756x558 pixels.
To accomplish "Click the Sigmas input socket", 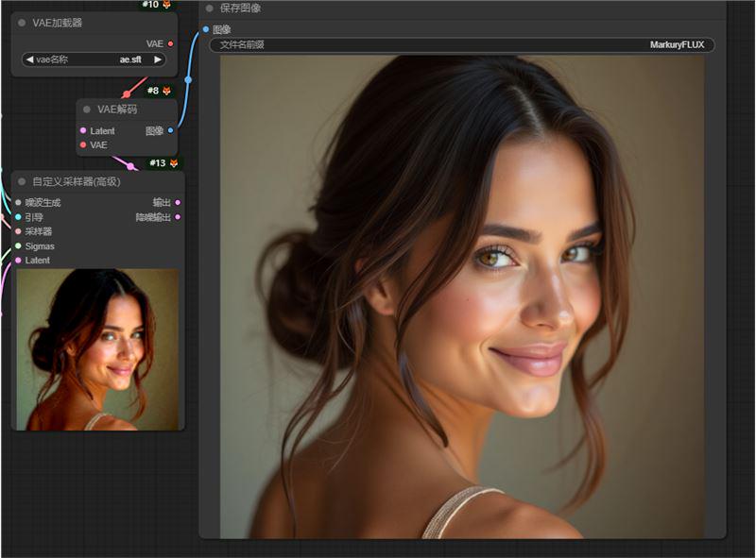I will (18, 246).
